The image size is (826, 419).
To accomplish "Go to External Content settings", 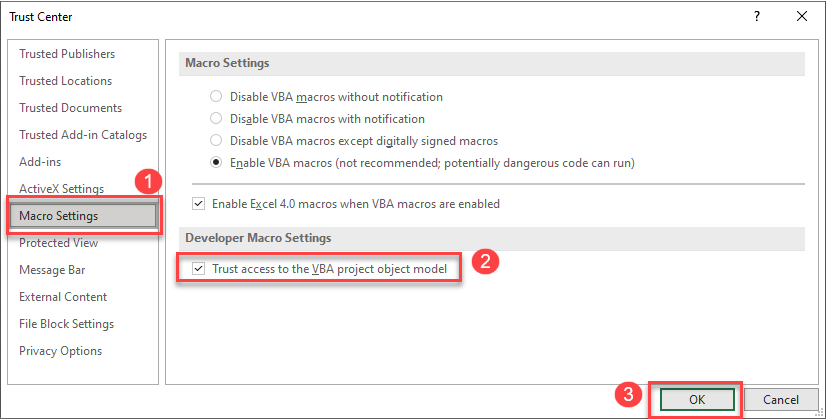I will click(63, 297).
